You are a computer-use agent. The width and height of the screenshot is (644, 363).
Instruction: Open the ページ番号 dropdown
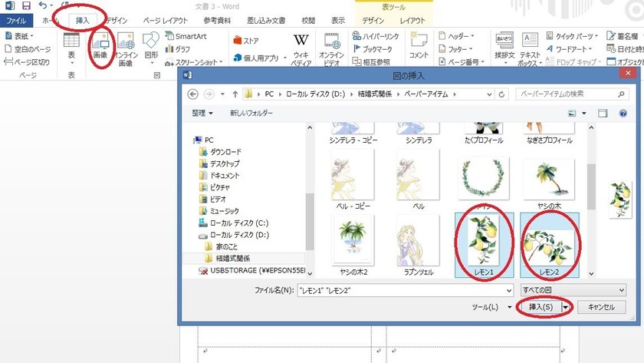(x=462, y=61)
